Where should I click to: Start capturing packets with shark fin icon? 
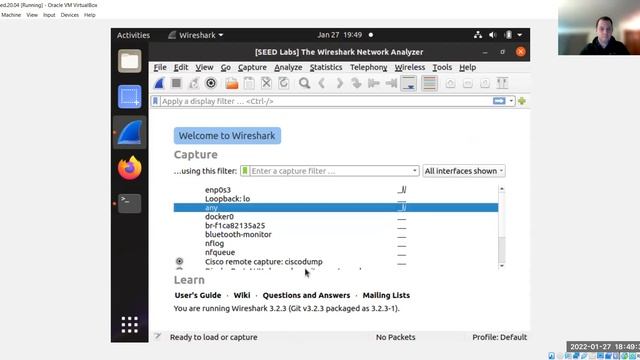click(159, 83)
